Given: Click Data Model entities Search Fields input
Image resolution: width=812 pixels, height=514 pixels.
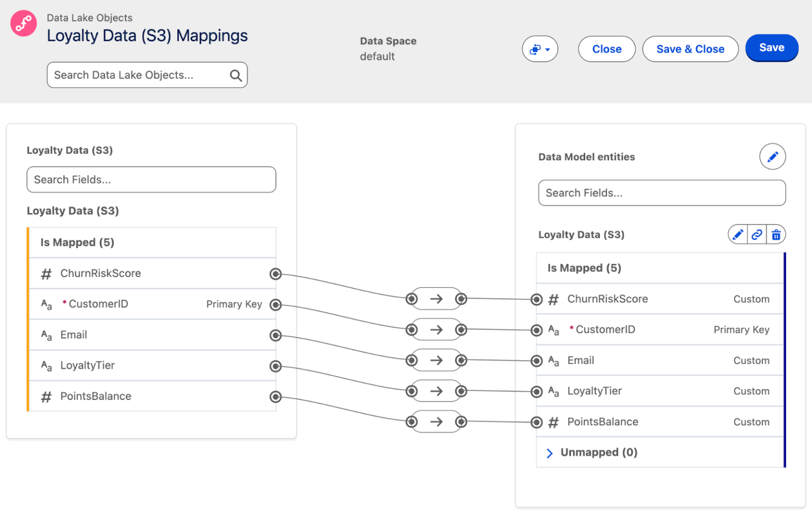Looking at the screenshot, I should pyautogui.click(x=662, y=193).
